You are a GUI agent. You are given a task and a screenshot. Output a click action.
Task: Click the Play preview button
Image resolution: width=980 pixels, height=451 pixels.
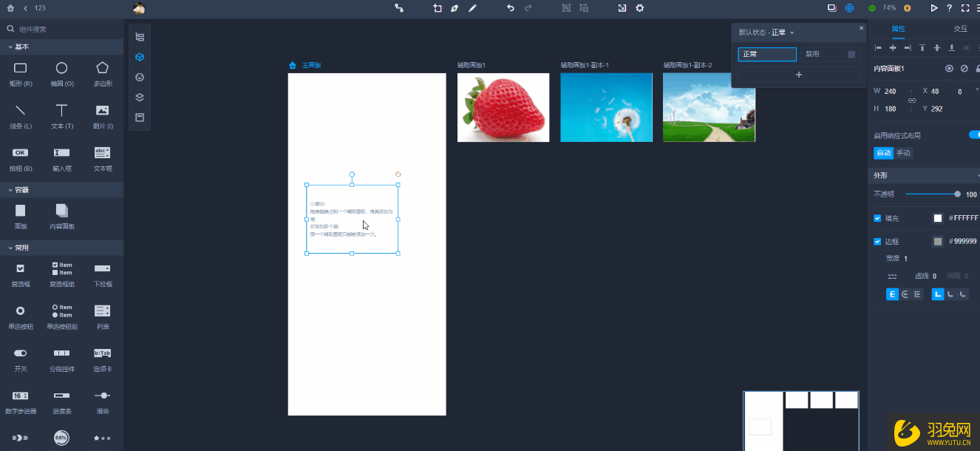(x=934, y=8)
